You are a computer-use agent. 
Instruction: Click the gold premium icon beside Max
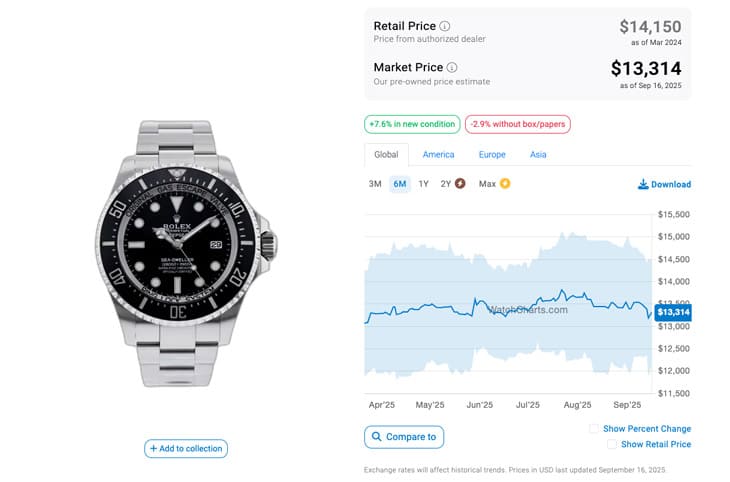tap(505, 184)
